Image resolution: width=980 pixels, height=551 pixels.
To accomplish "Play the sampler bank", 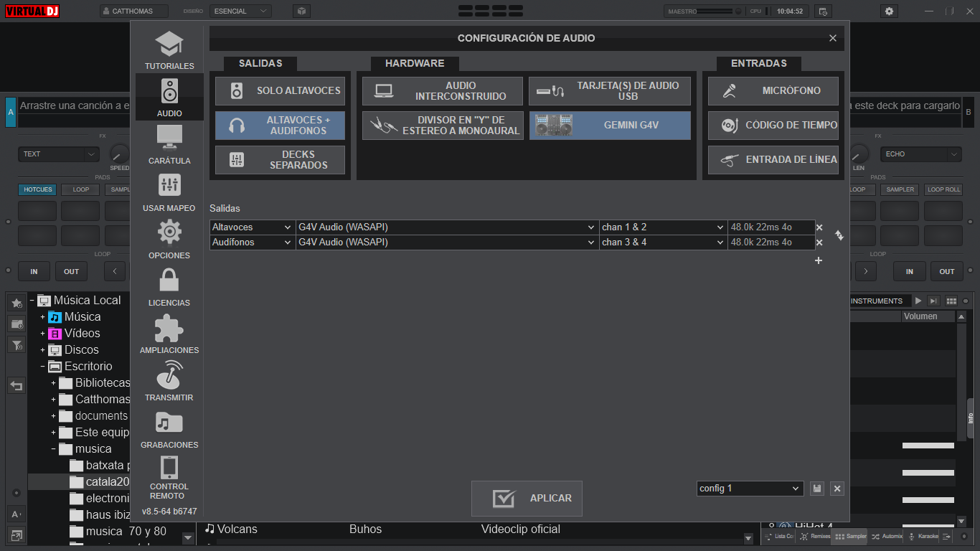I will (918, 301).
